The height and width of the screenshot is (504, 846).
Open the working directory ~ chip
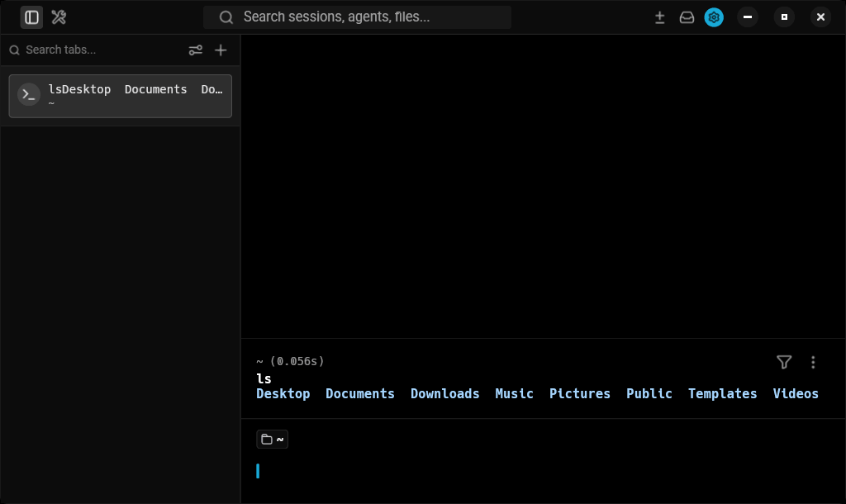(273, 440)
